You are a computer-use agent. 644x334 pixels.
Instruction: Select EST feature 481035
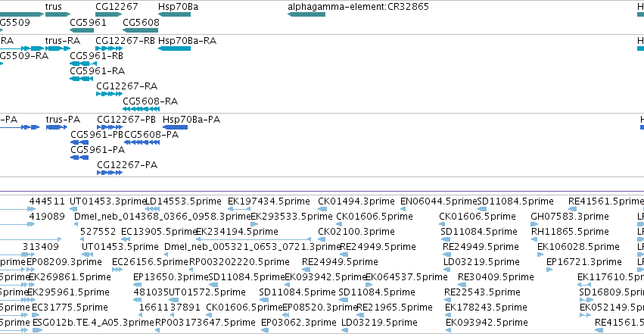pos(151,293)
